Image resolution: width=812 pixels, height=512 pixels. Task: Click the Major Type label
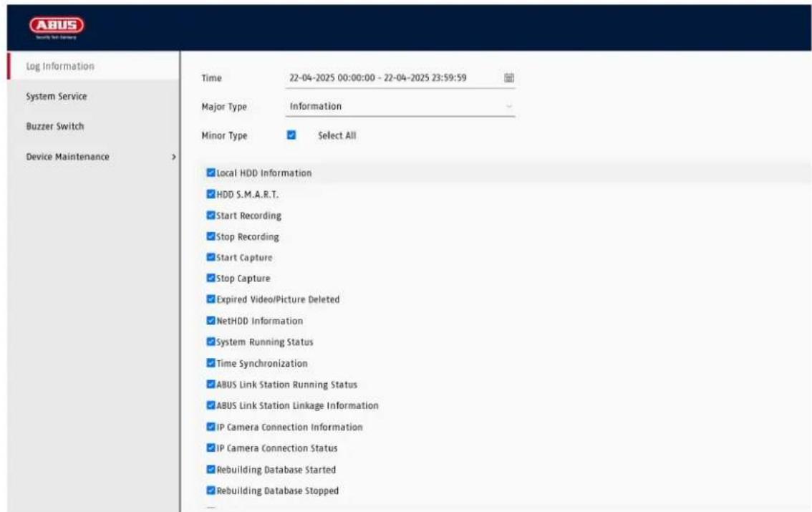pyautogui.click(x=224, y=107)
